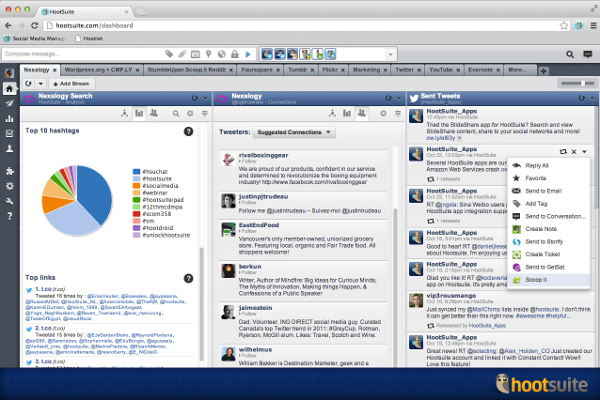Open the search magnifier at top right

tap(570, 54)
